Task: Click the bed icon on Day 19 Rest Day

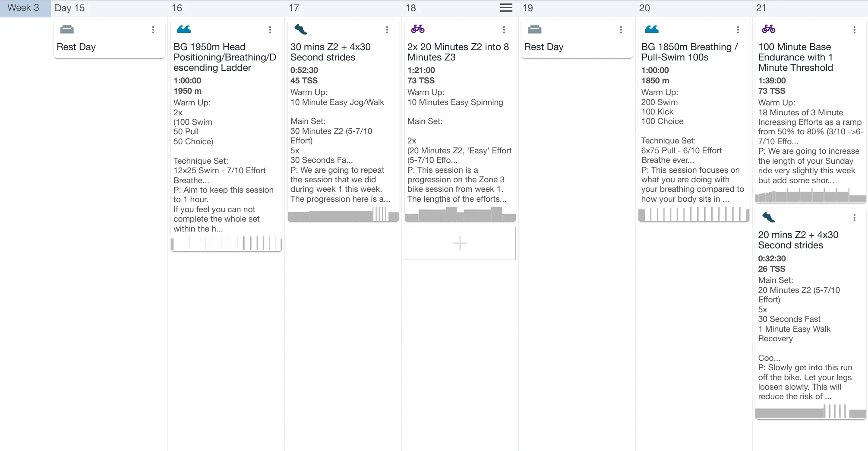Action: pos(534,29)
